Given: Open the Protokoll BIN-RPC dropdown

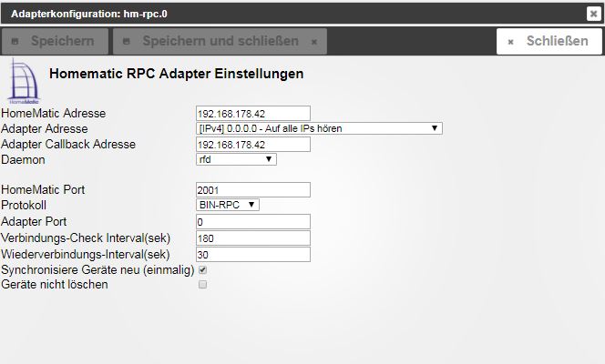Looking at the screenshot, I should click(x=228, y=205).
